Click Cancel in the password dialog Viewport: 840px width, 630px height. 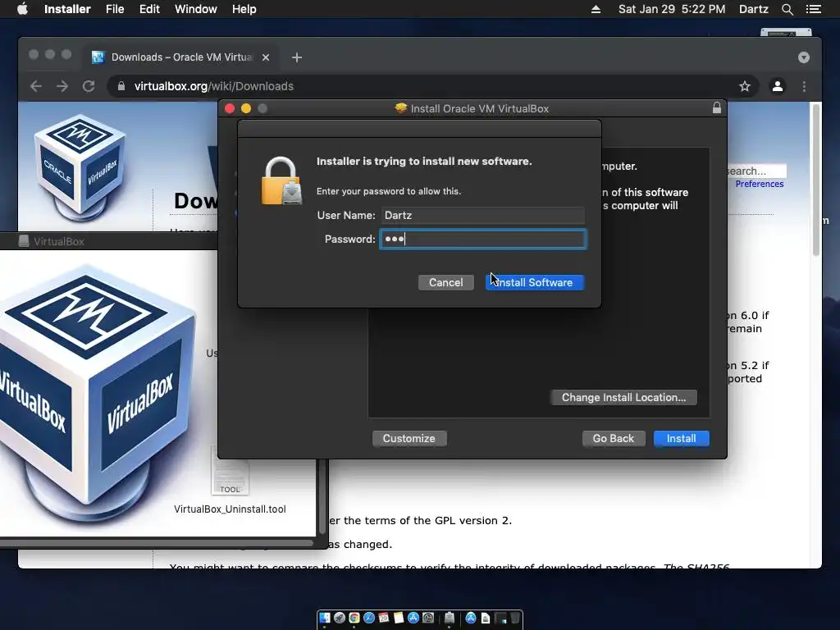445,282
